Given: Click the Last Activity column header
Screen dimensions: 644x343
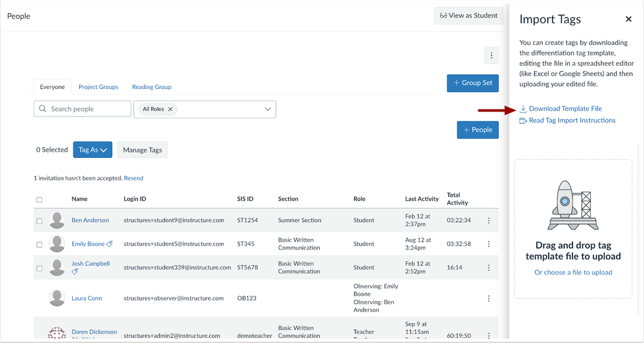Looking at the screenshot, I should click(422, 199).
